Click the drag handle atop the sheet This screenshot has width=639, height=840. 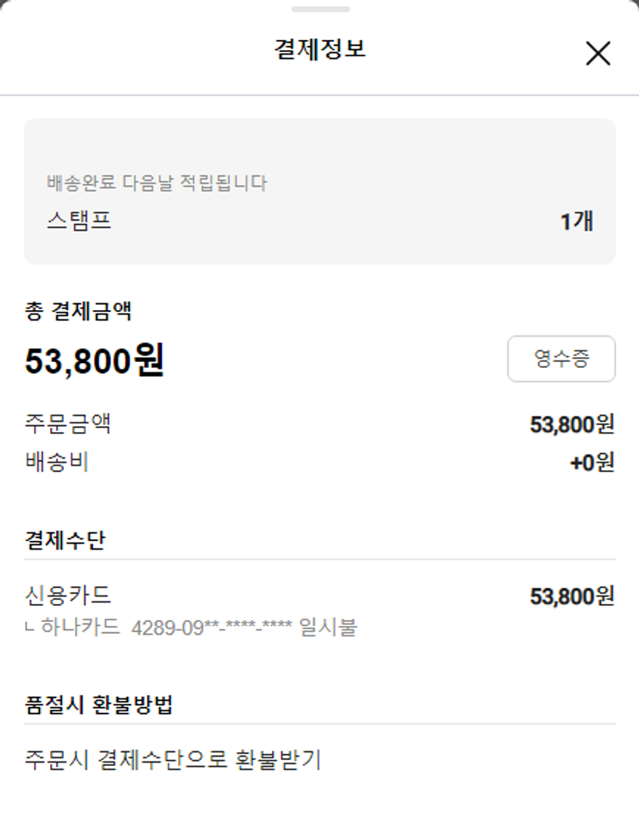point(319,9)
